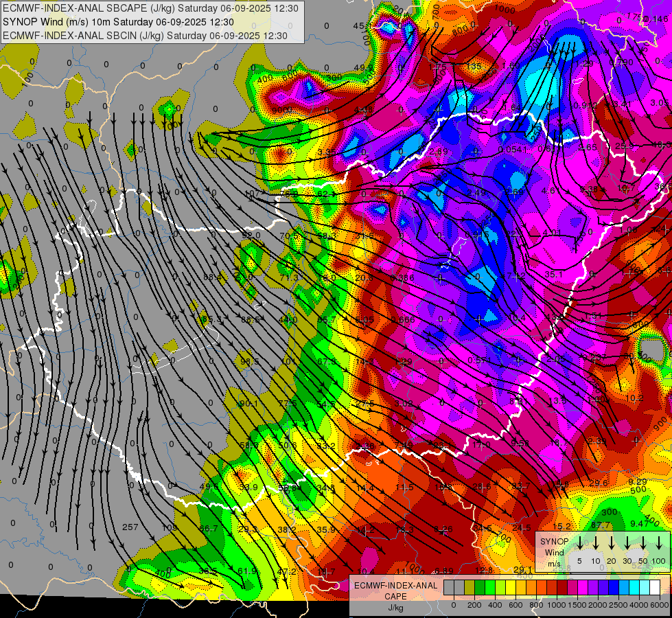
Task: Choose the yellow-green lime swatch in CAPE legend
Action: [x=500, y=587]
